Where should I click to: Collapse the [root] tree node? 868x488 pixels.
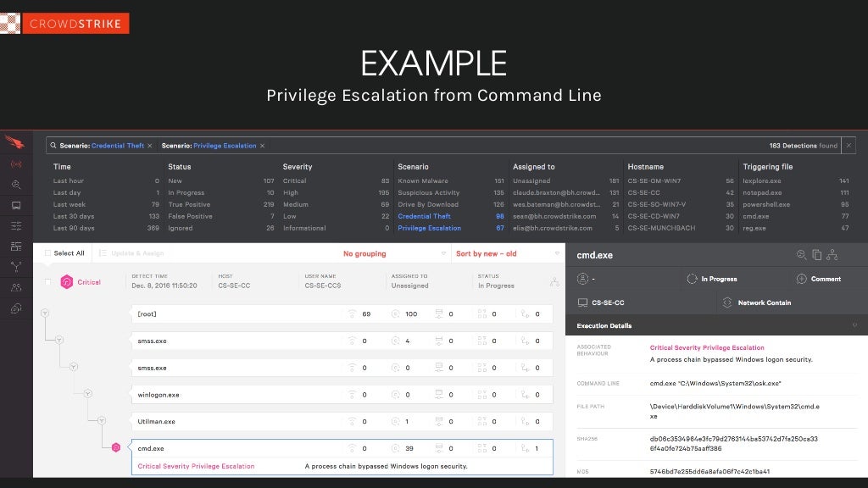pyautogui.click(x=45, y=313)
